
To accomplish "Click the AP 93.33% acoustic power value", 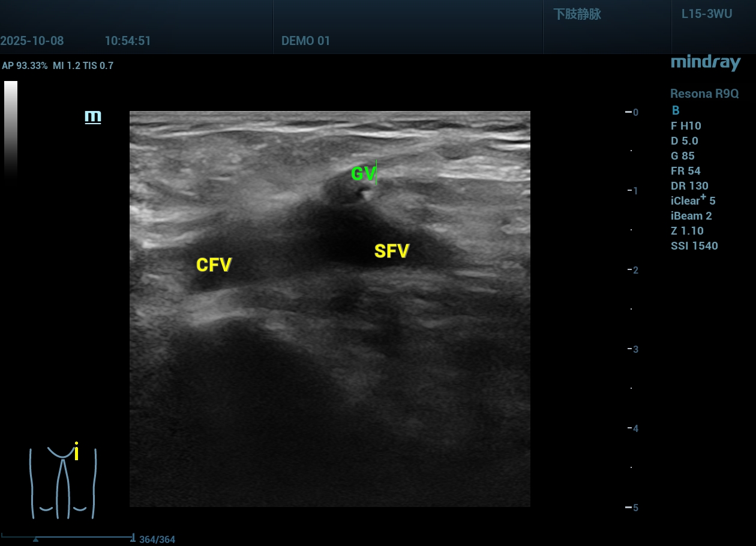I will click(25, 66).
